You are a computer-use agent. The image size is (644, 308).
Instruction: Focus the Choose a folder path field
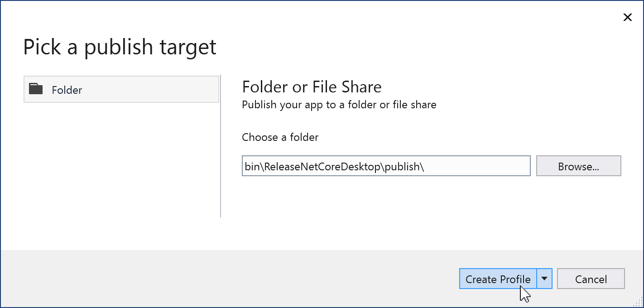(386, 166)
